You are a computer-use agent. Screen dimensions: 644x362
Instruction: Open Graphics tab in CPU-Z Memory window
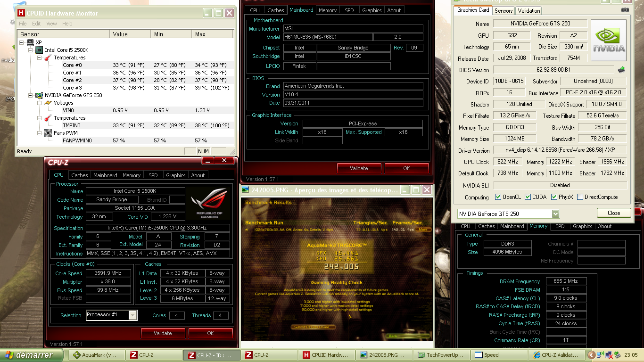pos(582,226)
